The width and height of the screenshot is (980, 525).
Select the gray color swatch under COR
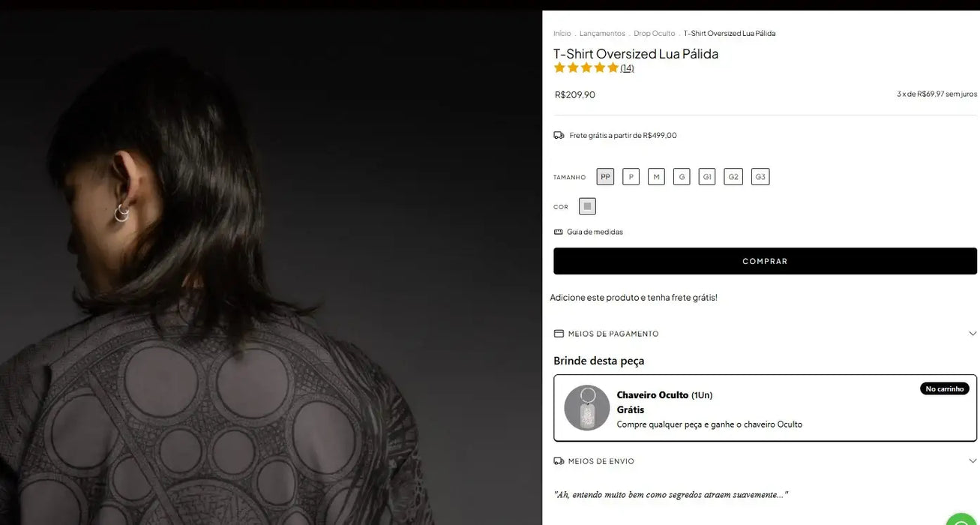pos(587,205)
